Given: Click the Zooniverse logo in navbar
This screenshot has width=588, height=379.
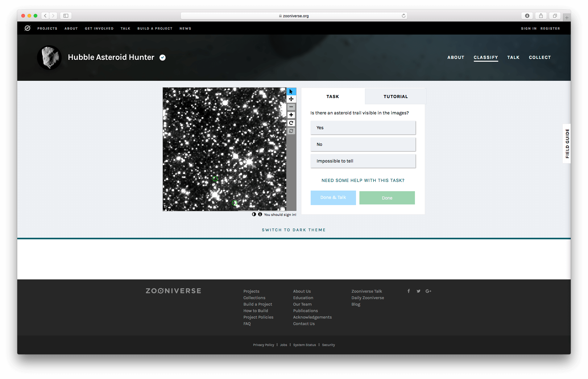Looking at the screenshot, I should pyautogui.click(x=27, y=28).
